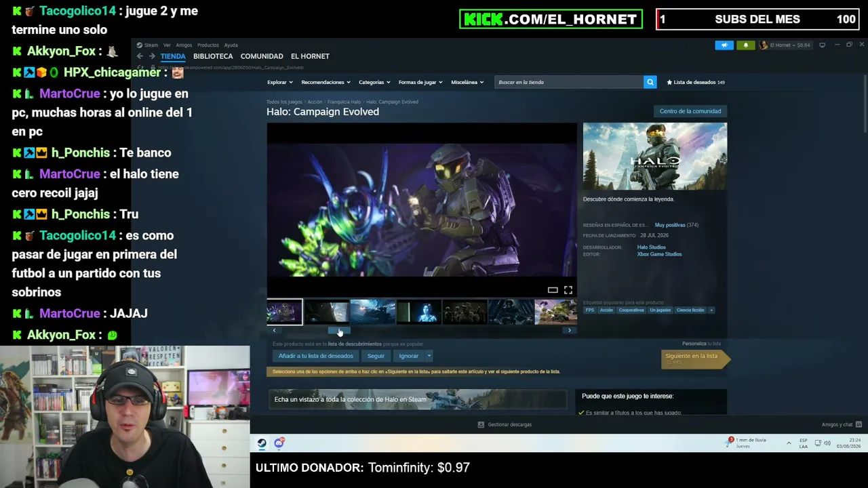Open the Miscelánea dropdown
The width and height of the screenshot is (868, 488).
coord(467,82)
